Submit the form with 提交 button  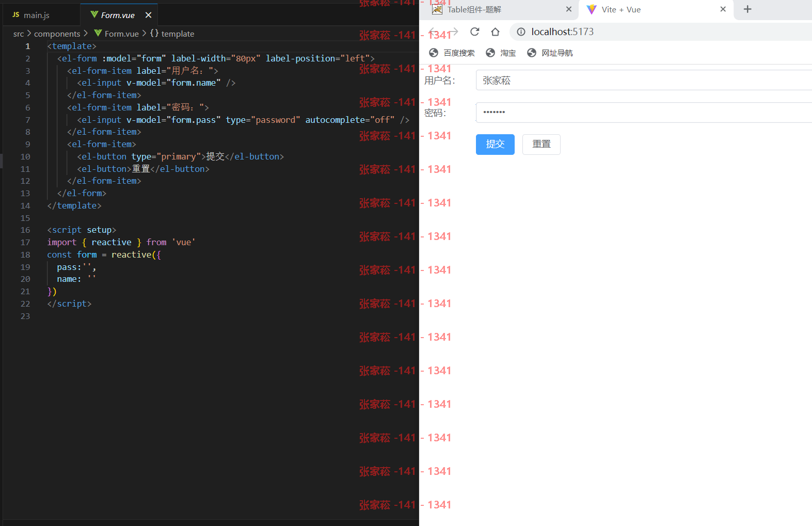tap(495, 144)
